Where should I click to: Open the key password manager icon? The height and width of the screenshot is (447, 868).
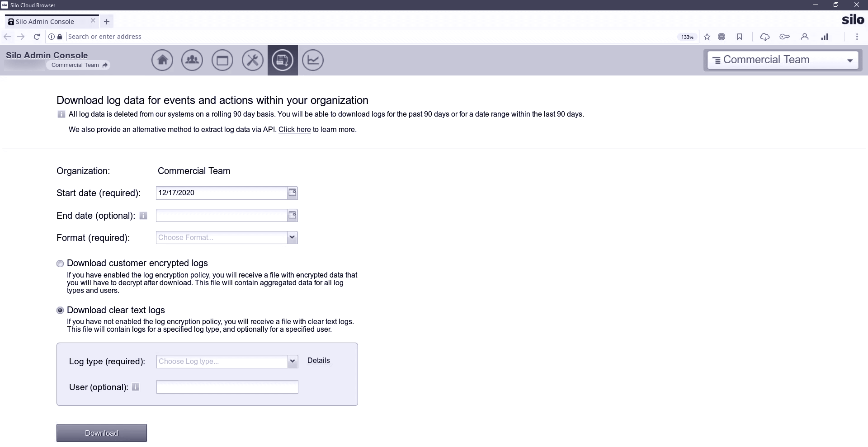click(x=785, y=37)
